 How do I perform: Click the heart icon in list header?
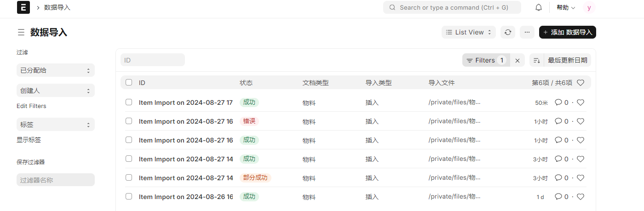pyautogui.click(x=581, y=83)
